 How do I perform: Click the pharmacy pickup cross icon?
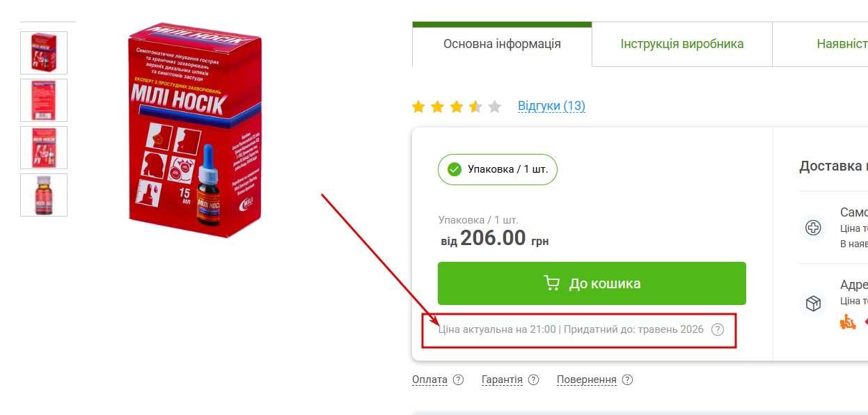tap(812, 228)
